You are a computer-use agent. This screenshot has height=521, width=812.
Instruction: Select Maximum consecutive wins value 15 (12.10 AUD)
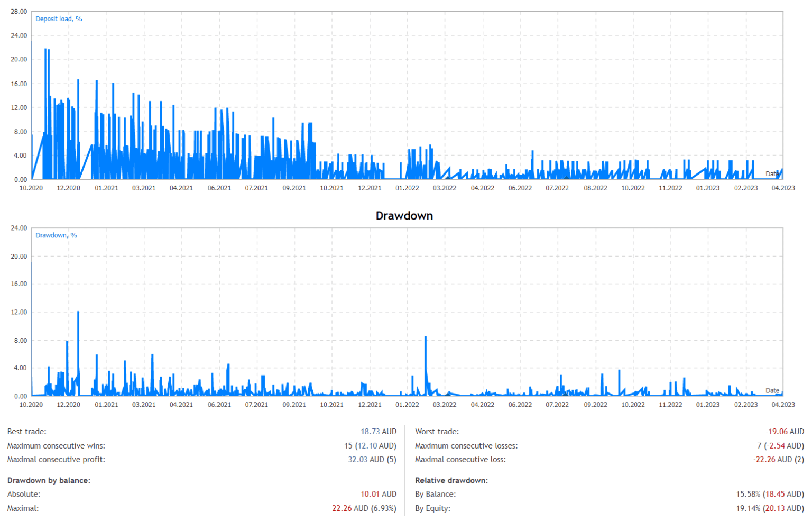point(370,446)
